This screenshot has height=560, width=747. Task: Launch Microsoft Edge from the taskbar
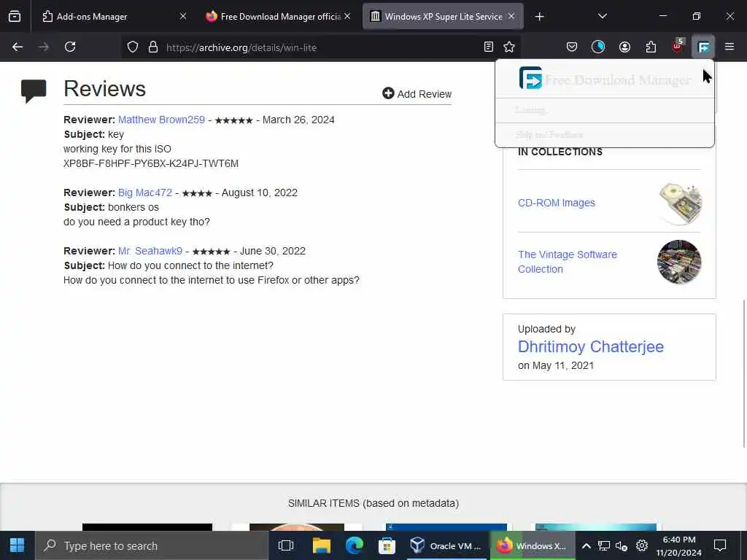point(354,545)
